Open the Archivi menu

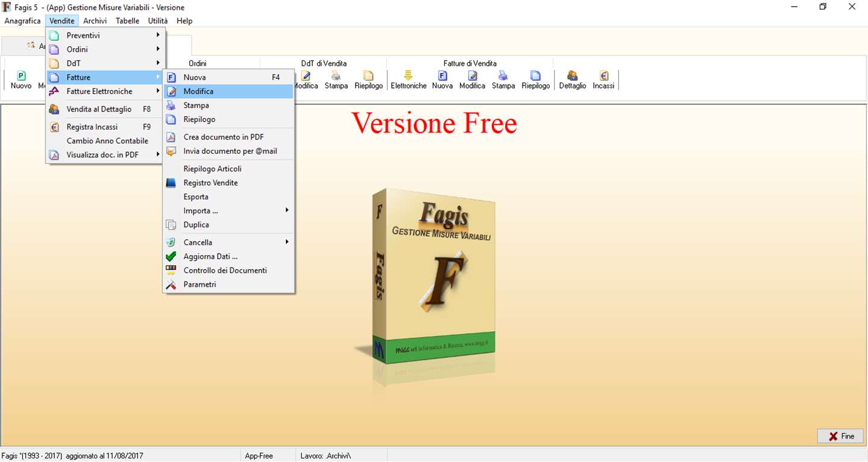point(95,20)
